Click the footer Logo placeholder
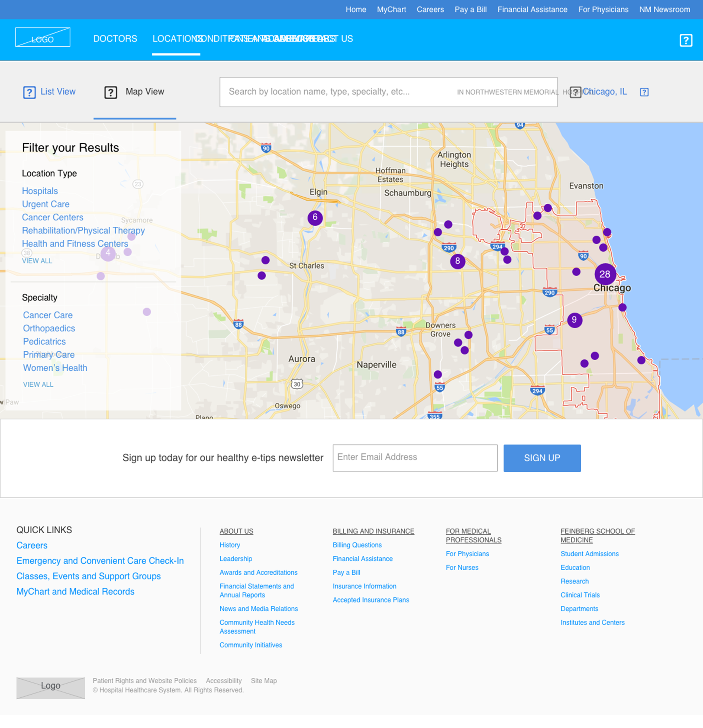The height and width of the screenshot is (728, 703). pos(50,688)
